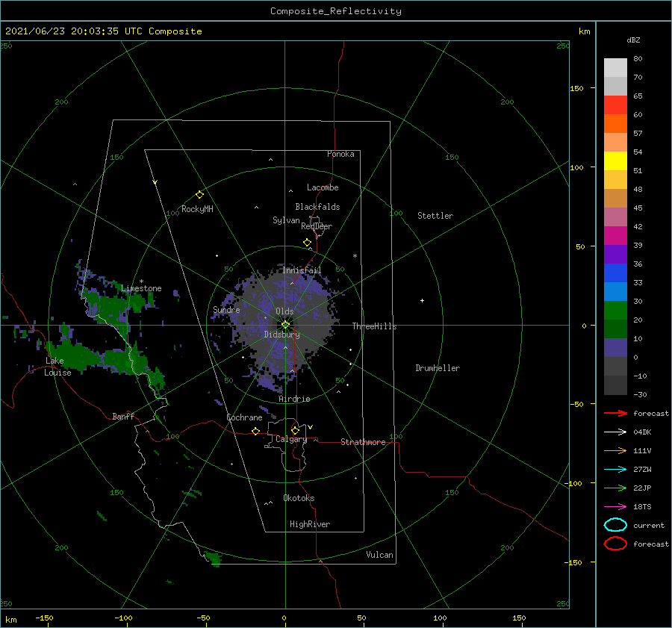Image resolution: width=672 pixels, height=628 pixels.
Task: Click the Calgary city label
Action: tap(291, 439)
